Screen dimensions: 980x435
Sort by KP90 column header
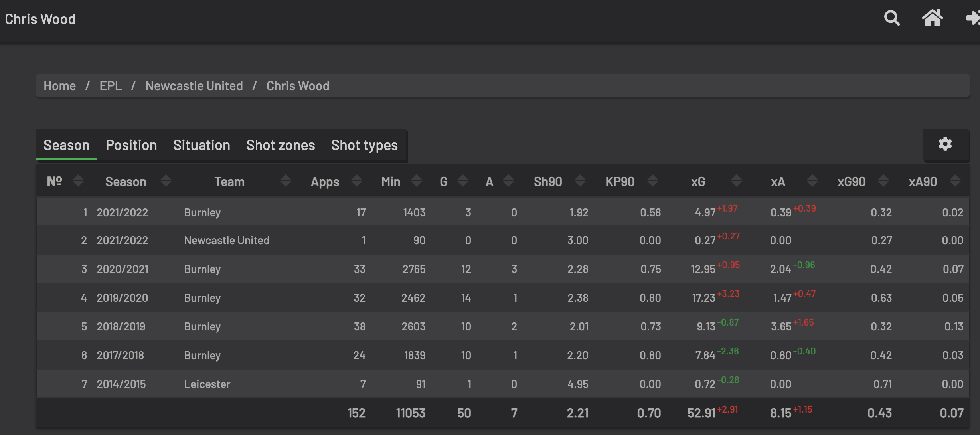pyautogui.click(x=620, y=182)
